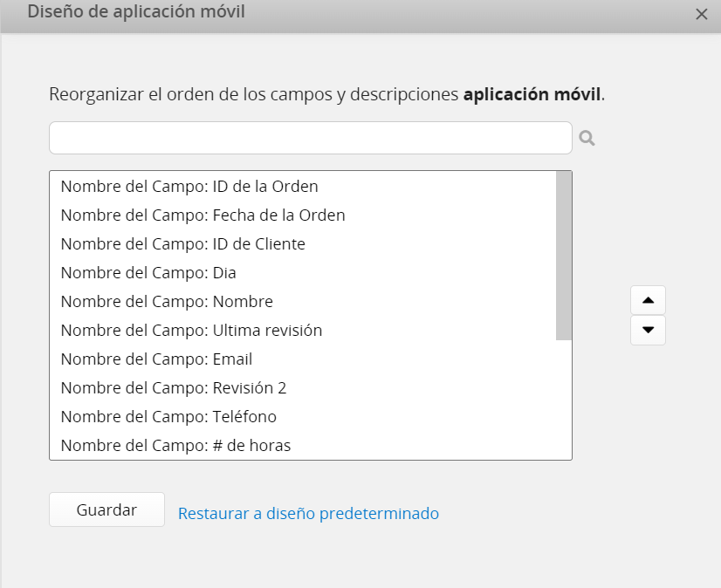Click Restaurar a diseño predeterminado link

coord(308,514)
